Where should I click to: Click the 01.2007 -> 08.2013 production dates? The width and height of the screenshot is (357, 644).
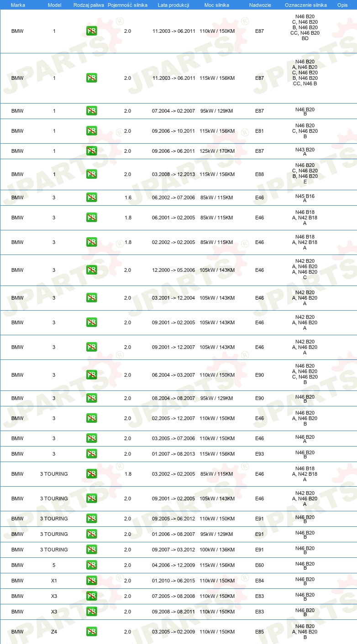[173, 454]
